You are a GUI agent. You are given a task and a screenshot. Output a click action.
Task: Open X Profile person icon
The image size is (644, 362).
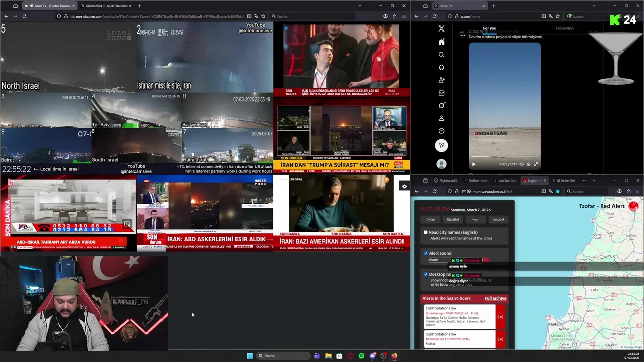[441, 118]
